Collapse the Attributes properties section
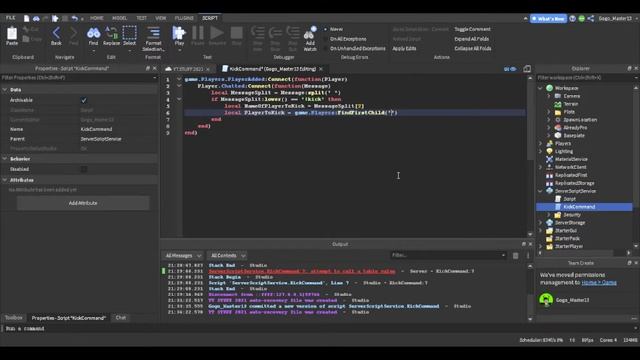Screen dimensions: 640x360 point(5,180)
